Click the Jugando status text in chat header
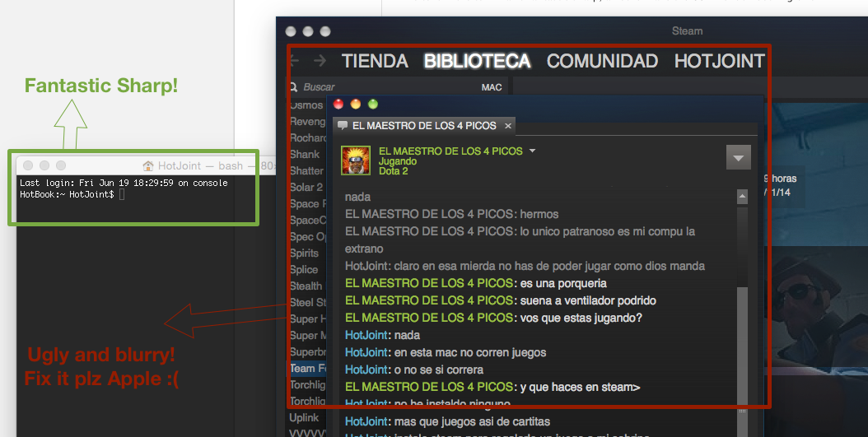 tap(398, 161)
